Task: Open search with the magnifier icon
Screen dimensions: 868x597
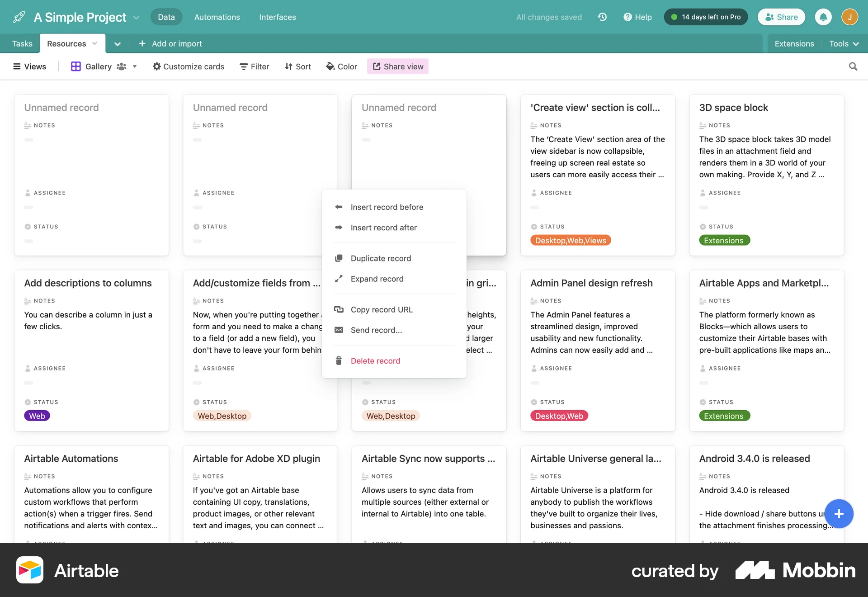Action: click(853, 66)
